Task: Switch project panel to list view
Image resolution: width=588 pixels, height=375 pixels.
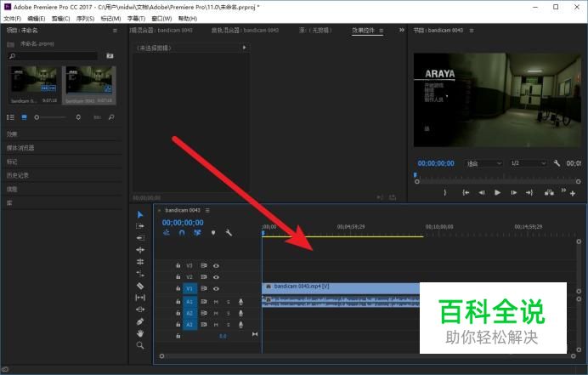Action: [x=10, y=117]
